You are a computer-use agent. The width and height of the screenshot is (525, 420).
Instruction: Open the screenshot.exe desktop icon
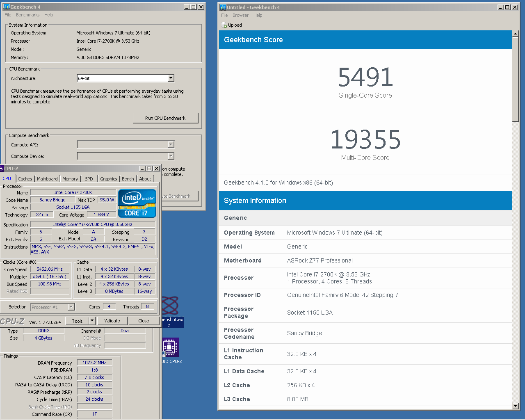(x=170, y=306)
